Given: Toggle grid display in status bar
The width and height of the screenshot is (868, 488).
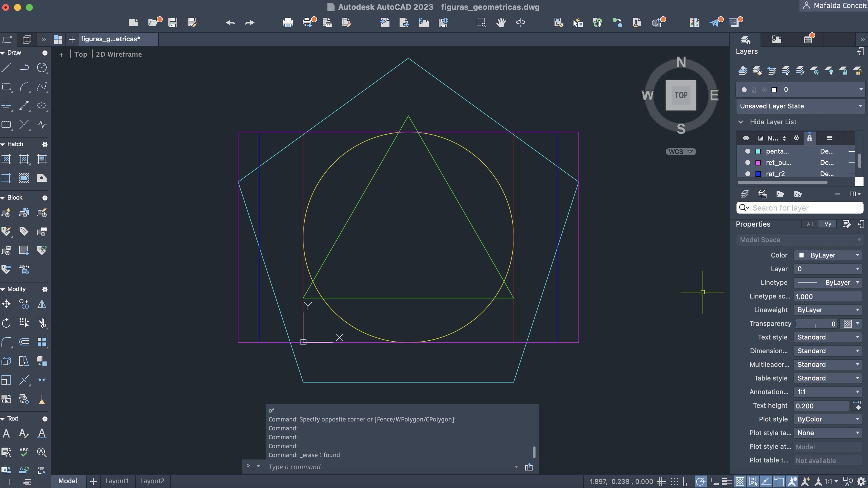Looking at the screenshot, I should 662,481.
